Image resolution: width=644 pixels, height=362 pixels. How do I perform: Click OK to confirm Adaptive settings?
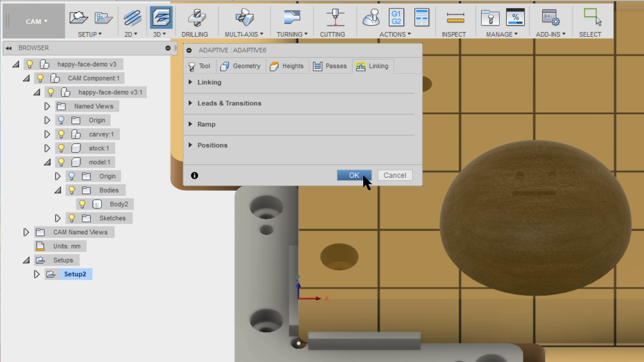[x=354, y=175]
